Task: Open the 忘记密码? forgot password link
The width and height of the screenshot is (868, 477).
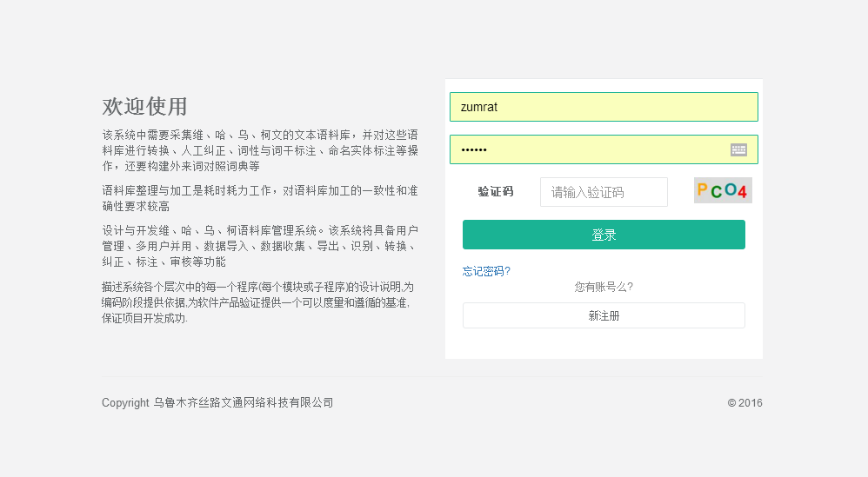Action: pos(486,271)
